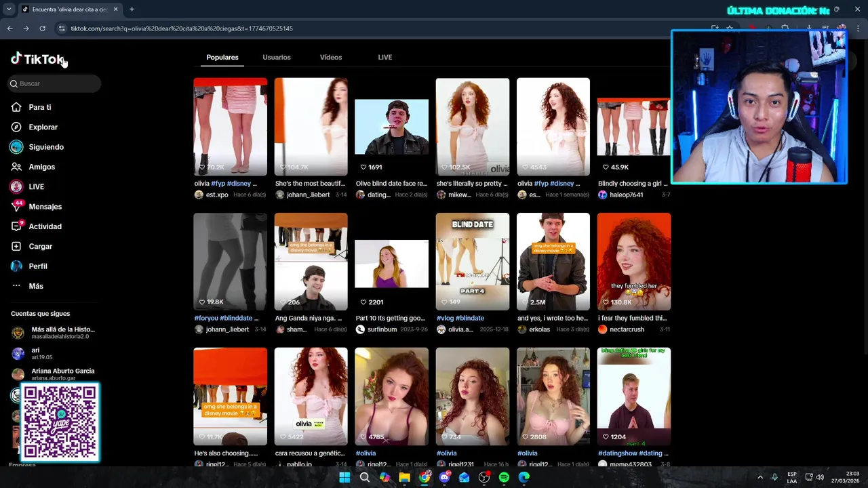Open Discord from taskbar
This screenshot has width=868, height=488.
pos(444,477)
